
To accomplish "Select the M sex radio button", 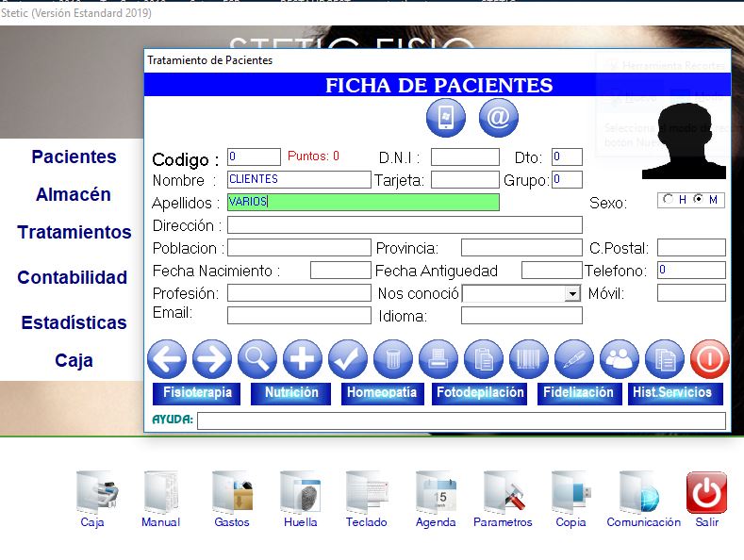I will tap(699, 200).
